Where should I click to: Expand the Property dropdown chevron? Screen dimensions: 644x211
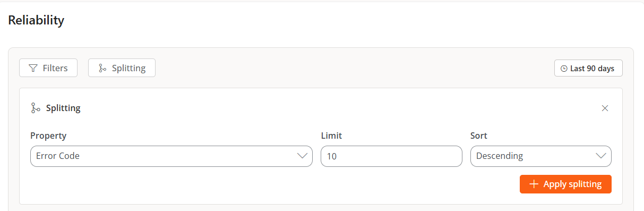pyautogui.click(x=302, y=156)
